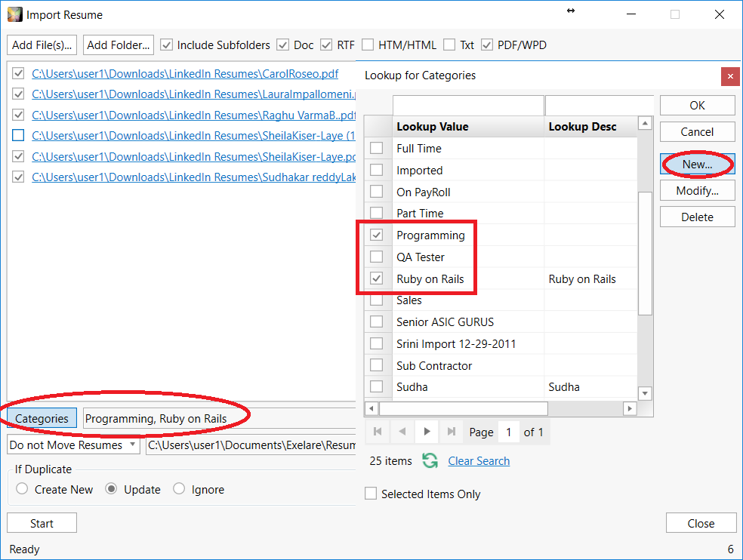Image resolution: width=743 pixels, height=560 pixels.
Task: Check the Senior ASIC GURUS checkbox
Action: pyautogui.click(x=376, y=322)
